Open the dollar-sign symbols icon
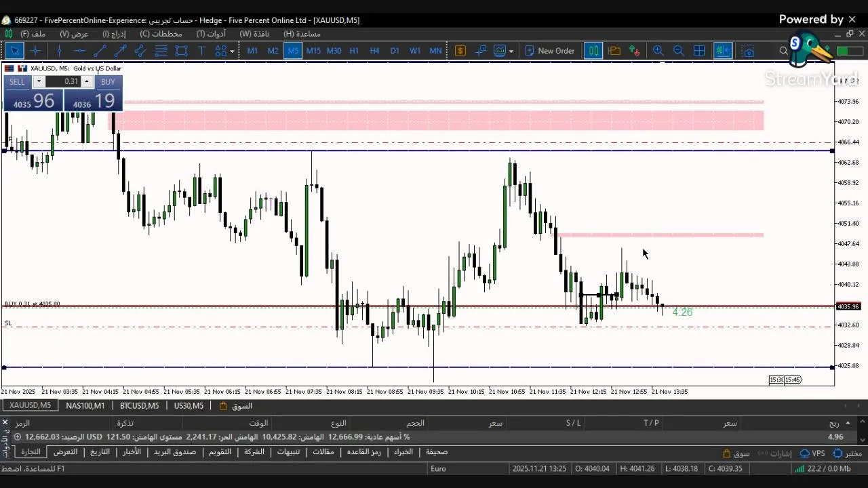Image resolution: width=868 pixels, height=488 pixels. pyautogui.click(x=460, y=51)
